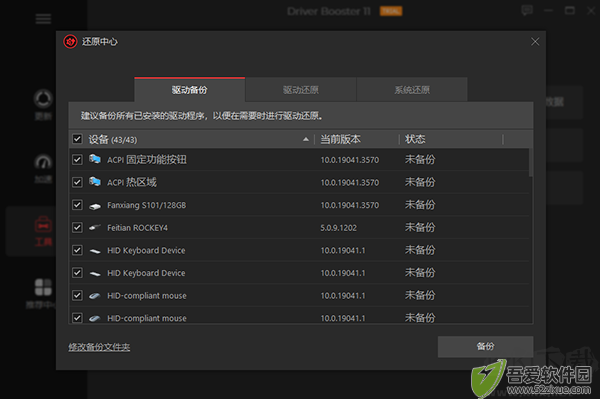Switch to the 驱动备份 tab
Viewport: 600px width, 399px height.
(x=189, y=90)
